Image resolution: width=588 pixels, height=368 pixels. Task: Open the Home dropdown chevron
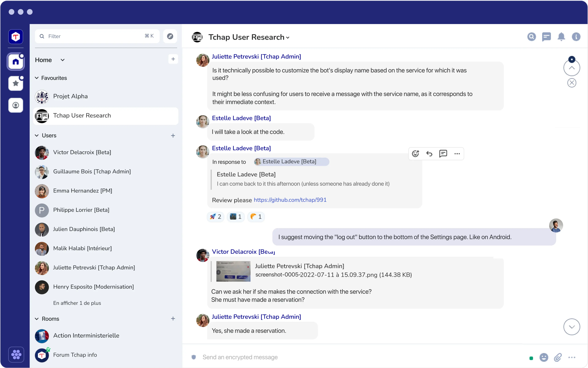[62, 60]
